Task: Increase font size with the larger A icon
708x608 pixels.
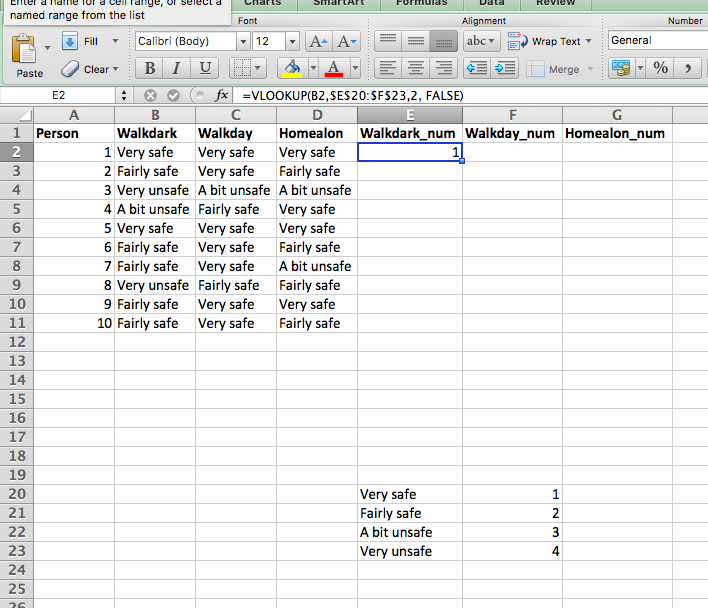Action: click(318, 42)
